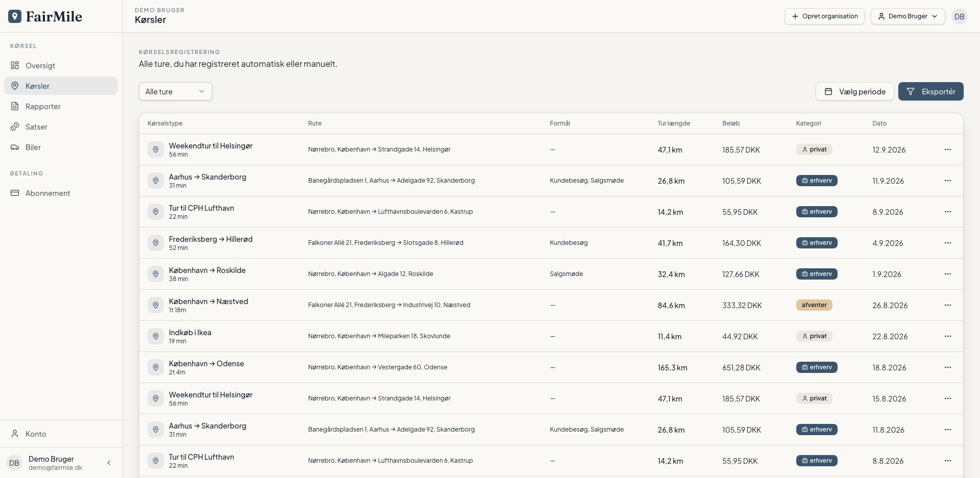Open more options for København → Odense trip
980x478 pixels.
[947, 367]
